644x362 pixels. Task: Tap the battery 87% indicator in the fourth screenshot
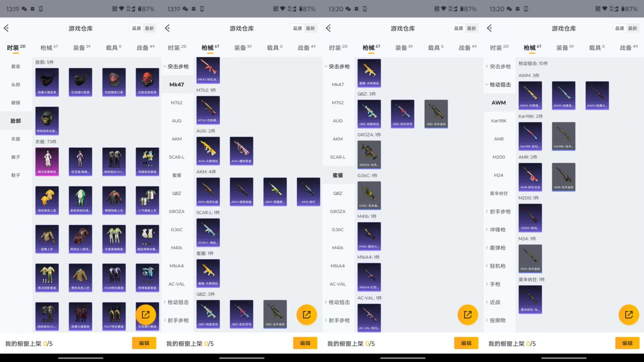click(630, 9)
